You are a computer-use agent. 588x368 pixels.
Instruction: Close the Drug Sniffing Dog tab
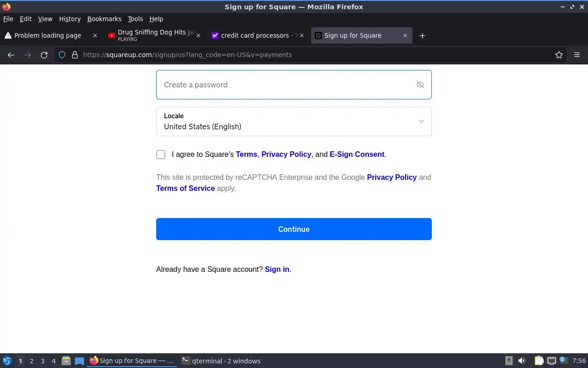click(198, 35)
